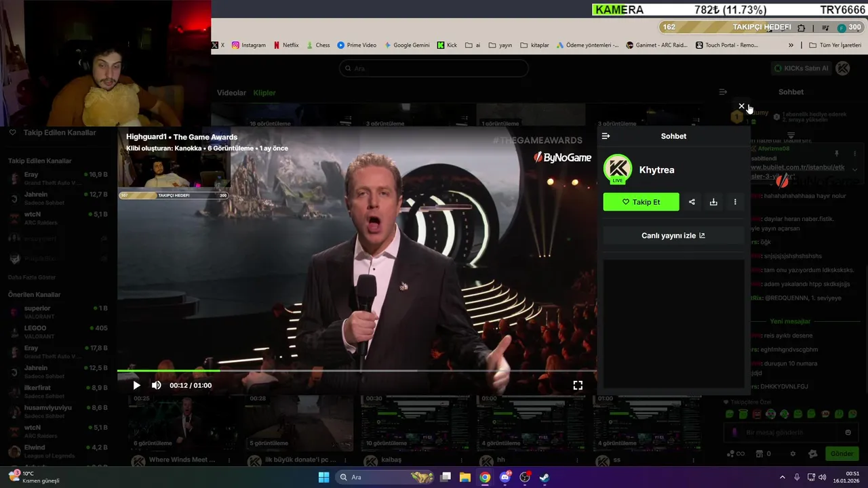Open Elwind League of Legends channel
Image resolution: width=868 pixels, height=488 pixels.
tap(58, 451)
